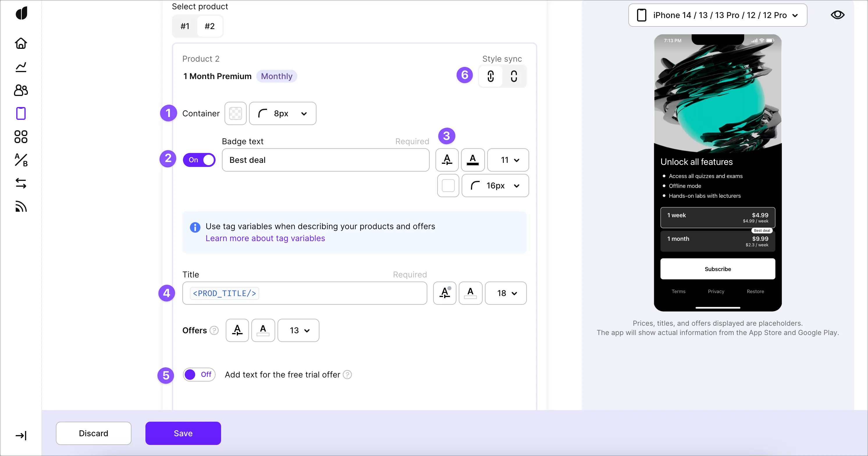This screenshot has height=456, width=868.
Task: Open the event feed sidebar icon
Action: point(21,206)
